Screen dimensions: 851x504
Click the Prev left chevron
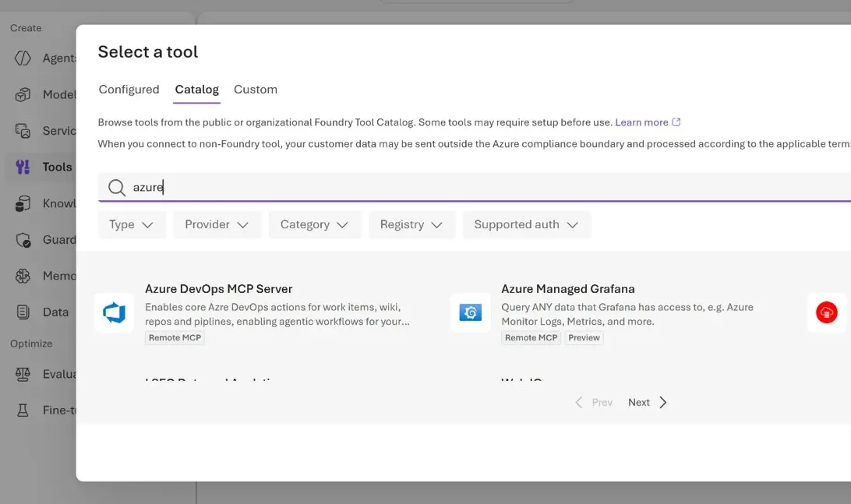pyautogui.click(x=579, y=403)
